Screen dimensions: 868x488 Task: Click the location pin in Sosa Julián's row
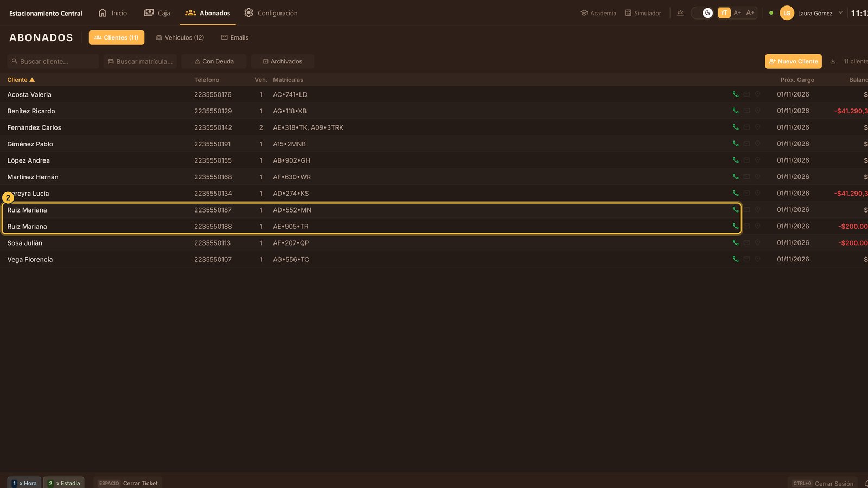click(x=757, y=243)
